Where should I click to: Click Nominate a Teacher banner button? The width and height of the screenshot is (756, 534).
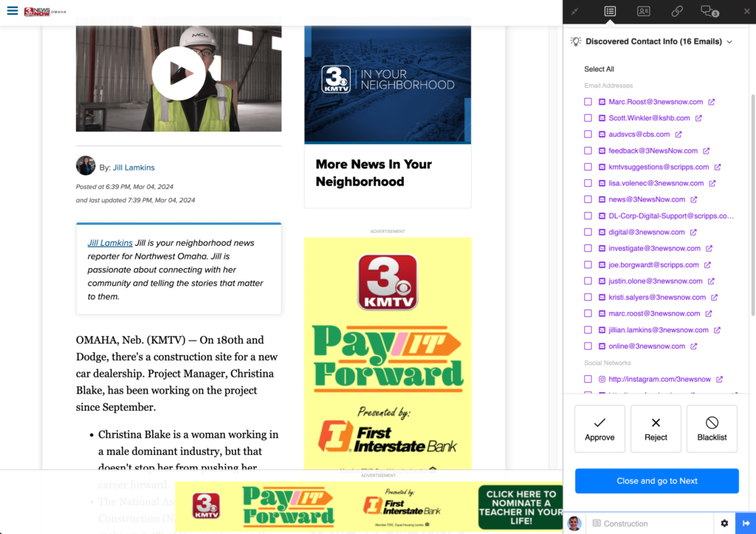[520, 507]
